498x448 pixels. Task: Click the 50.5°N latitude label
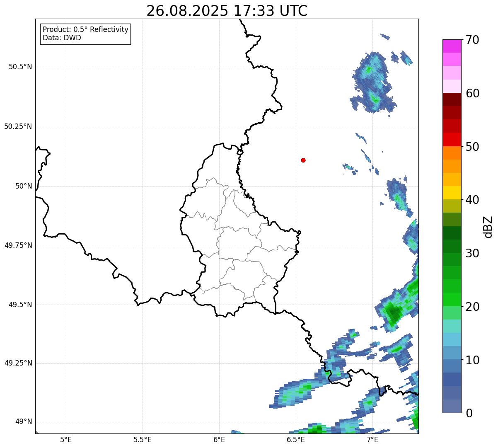20,67
